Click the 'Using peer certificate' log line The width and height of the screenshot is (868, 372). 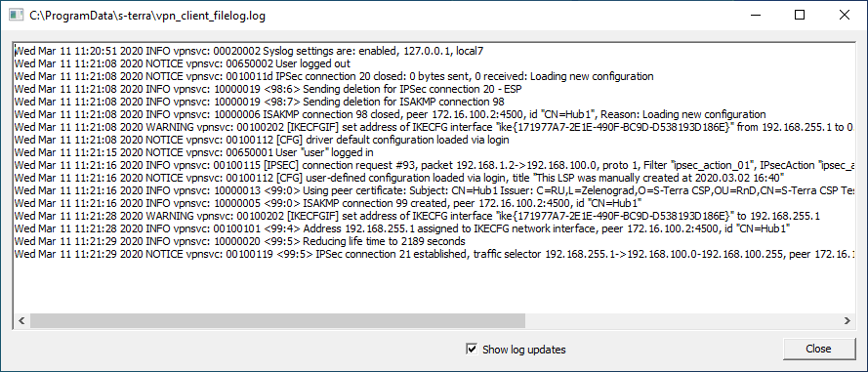[434, 190]
